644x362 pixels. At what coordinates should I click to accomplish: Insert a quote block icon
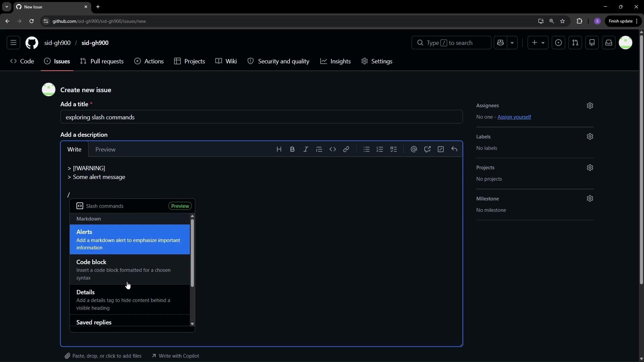pos(319,149)
